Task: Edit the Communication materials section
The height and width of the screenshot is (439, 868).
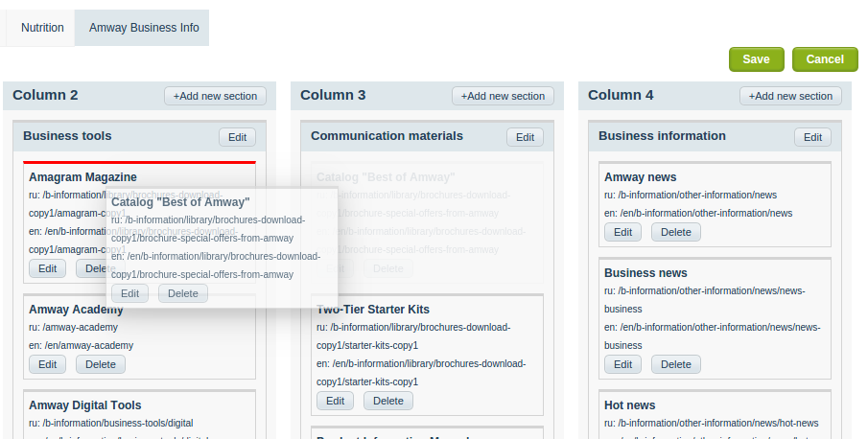Action: (525, 137)
